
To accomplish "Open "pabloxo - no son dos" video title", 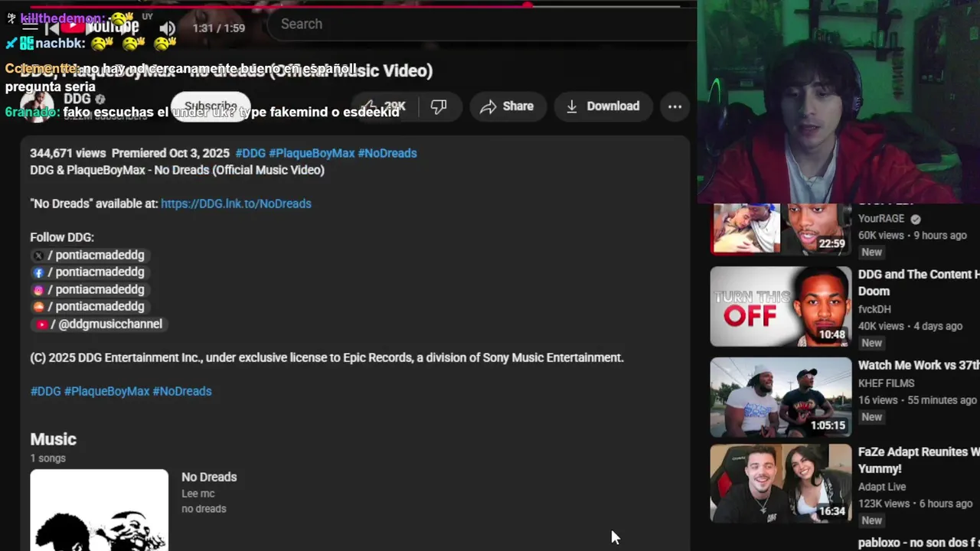I will [x=919, y=543].
